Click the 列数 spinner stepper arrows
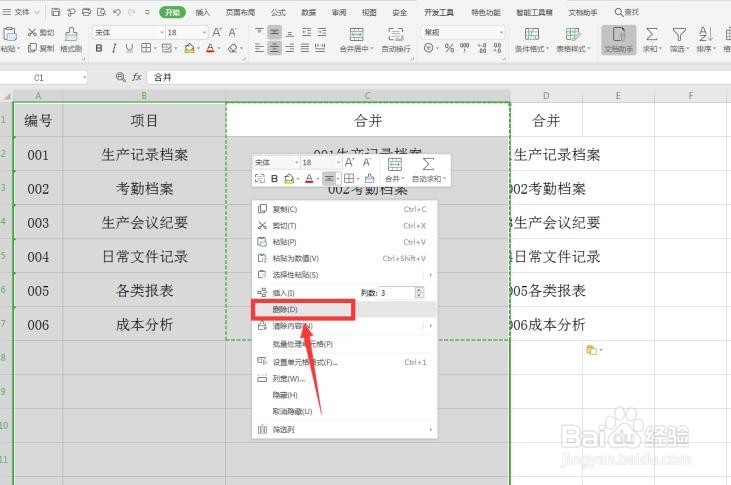The image size is (731, 485). pos(420,292)
